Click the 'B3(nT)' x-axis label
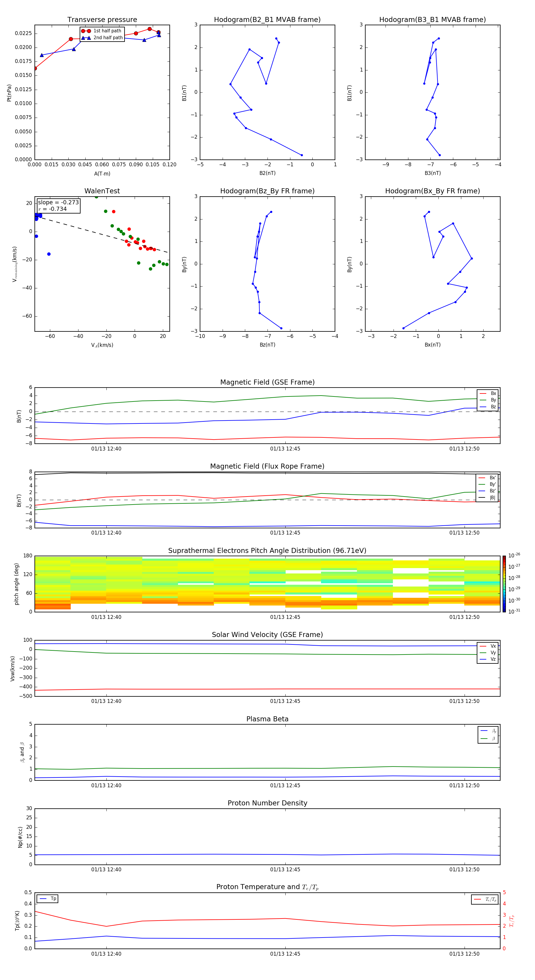The height and width of the screenshot is (980, 535). (x=432, y=173)
